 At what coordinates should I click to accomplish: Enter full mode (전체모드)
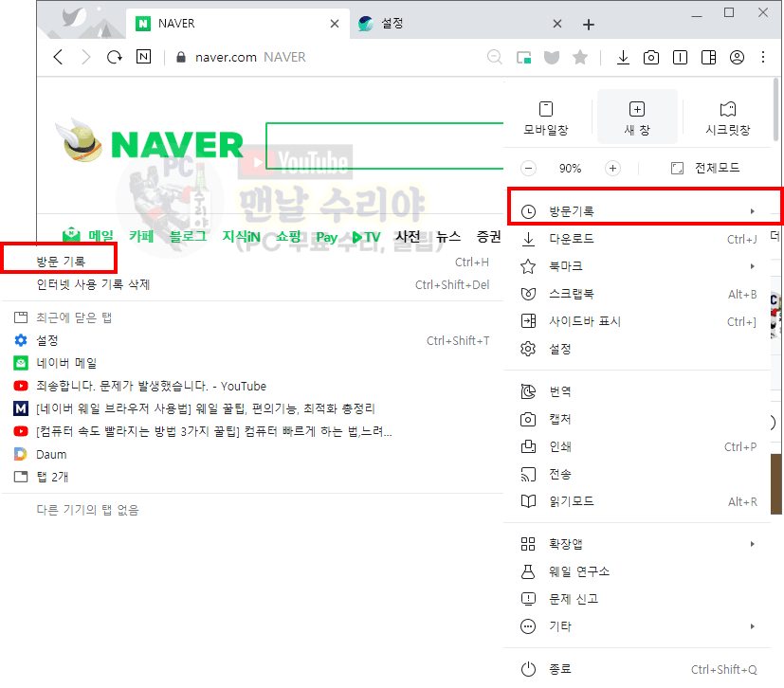pos(705,168)
